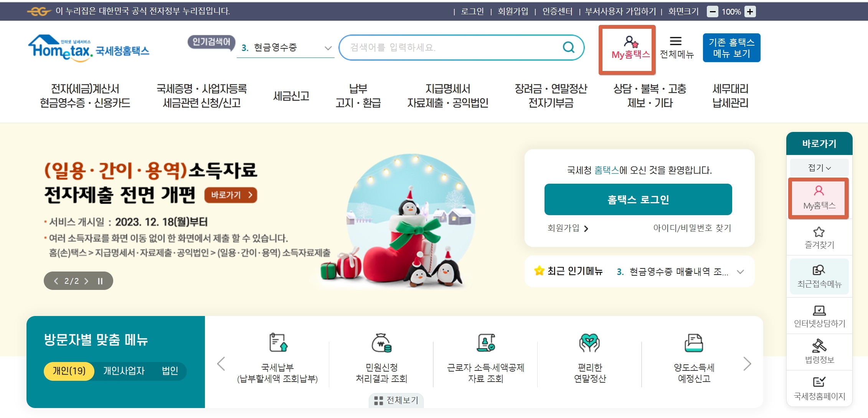The width and height of the screenshot is (868, 418).
Task: Select the 법인 visitor type
Action: click(x=170, y=371)
